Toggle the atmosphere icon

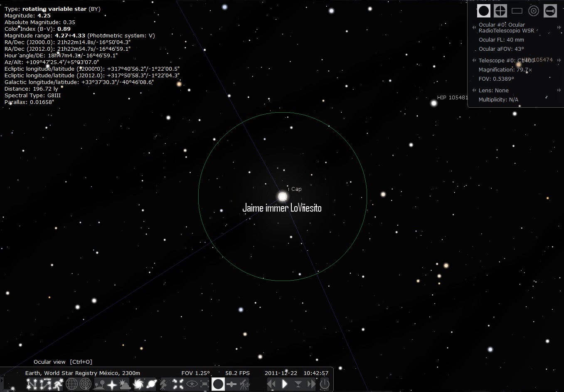(x=124, y=385)
